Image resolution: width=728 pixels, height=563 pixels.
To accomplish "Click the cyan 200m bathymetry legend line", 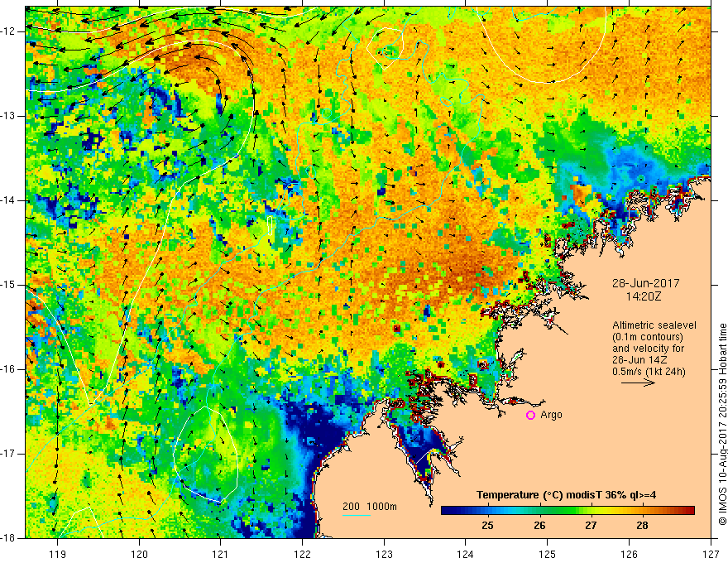I will (357, 515).
